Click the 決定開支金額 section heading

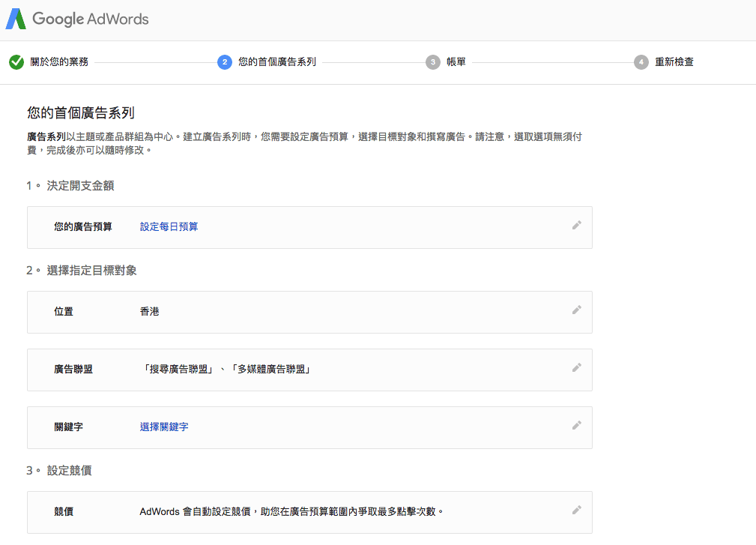coord(80,186)
